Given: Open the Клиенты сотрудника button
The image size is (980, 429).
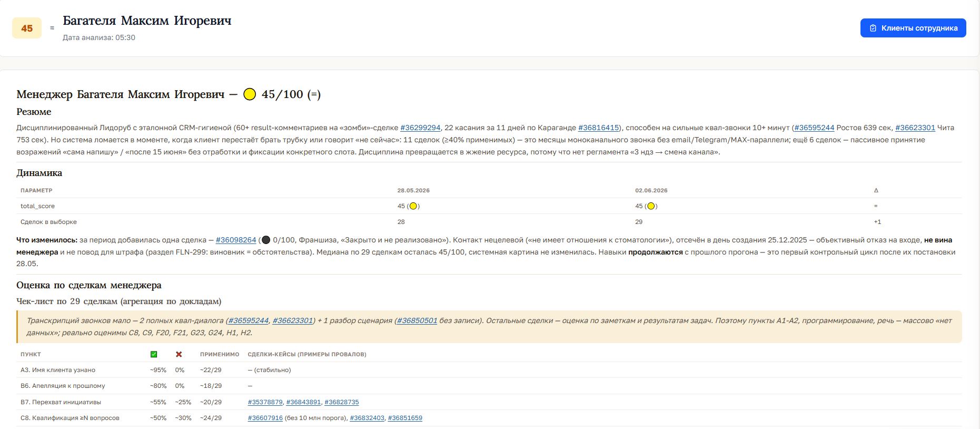Looking at the screenshot, I should click(x=913, y=28).
